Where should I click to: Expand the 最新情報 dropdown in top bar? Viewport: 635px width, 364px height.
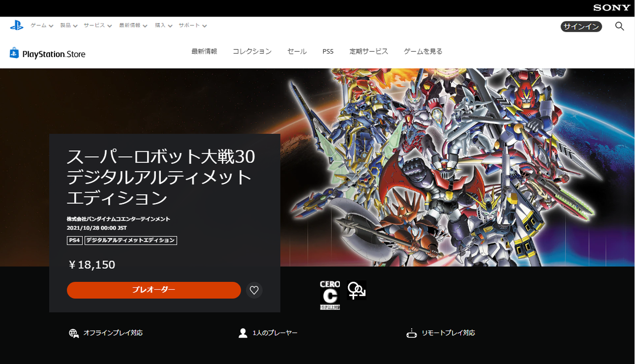point(133,25)
